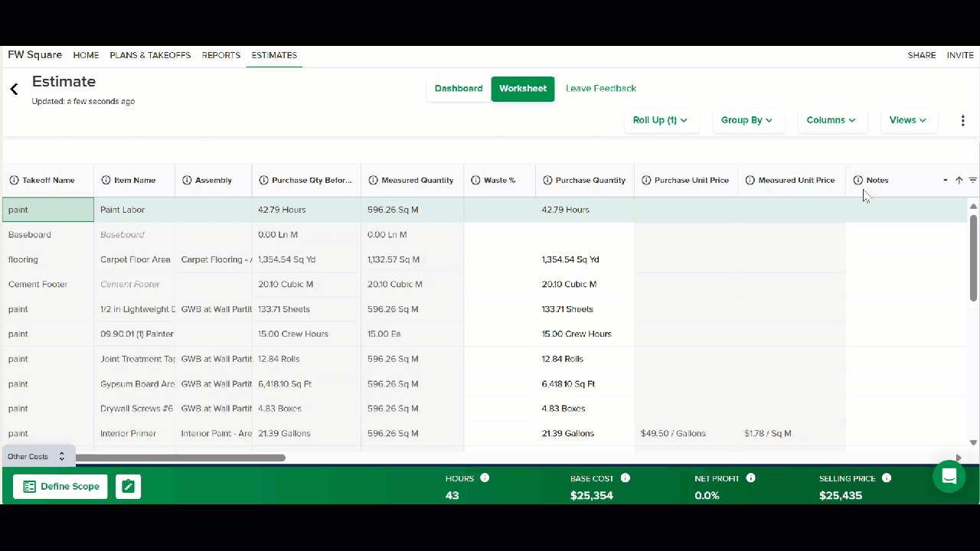Click the info icon next to Net Profit
The height and width of the screenshot is (551, 980).
[x=750, y=478]
